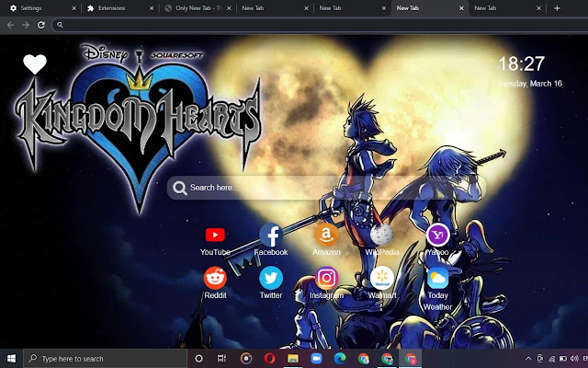Click the white heart favorite icon
This screenshot has width=588, height=368.
coord(35,64)
